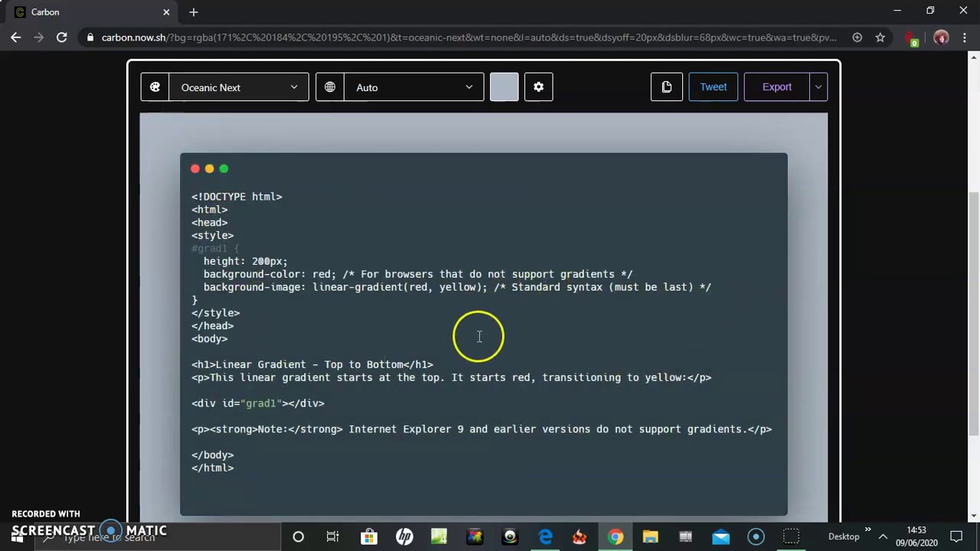Screen dimensions: 980x551
Task: Open Microsoft Edge from taskbar
Action: tap(545, 537)
